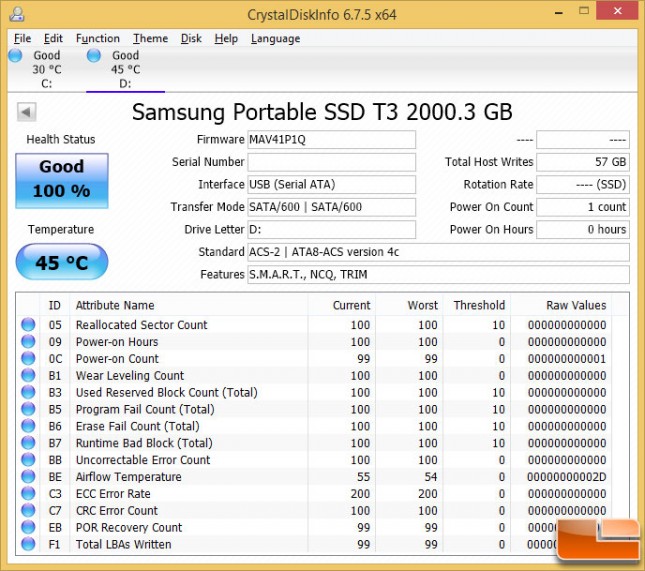Click Rotation Rate value ---- (SSD)
This screenshot has width=645, height=571.
(x=583, y=184)
